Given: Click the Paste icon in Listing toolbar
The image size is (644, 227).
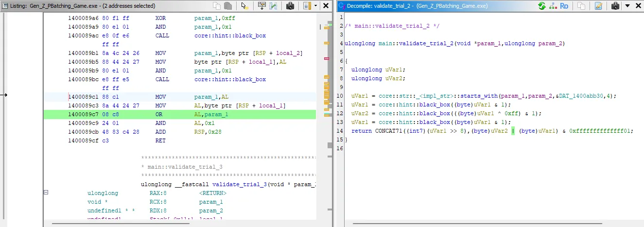Looking at the screenshot, I should pyautogui.click(x=227, y=6).
